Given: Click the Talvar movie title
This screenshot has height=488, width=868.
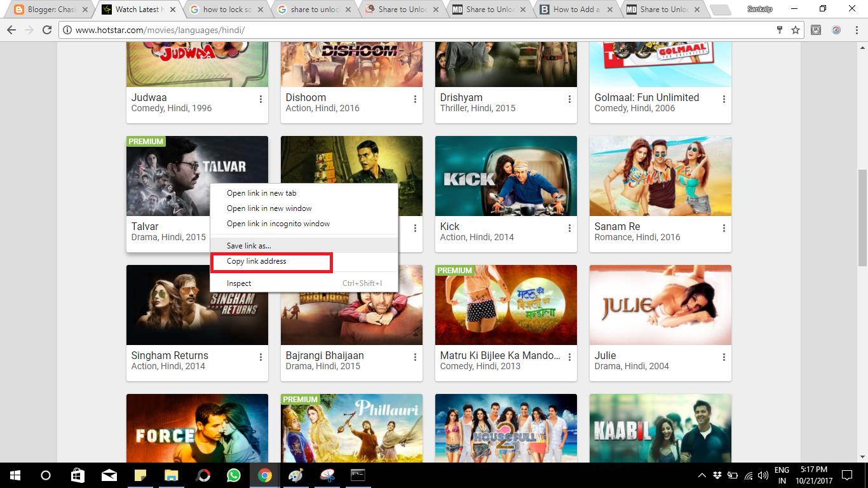Looking at the screenshot, I should [145, 226].
